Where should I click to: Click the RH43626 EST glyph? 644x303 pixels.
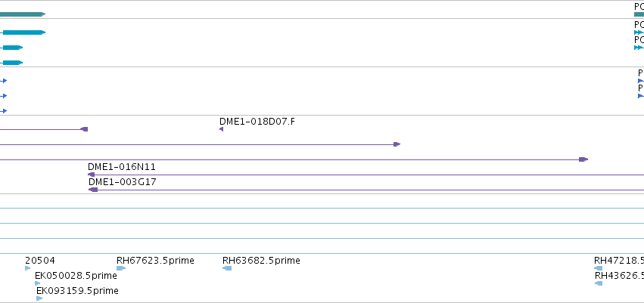(x=599, y=283)
